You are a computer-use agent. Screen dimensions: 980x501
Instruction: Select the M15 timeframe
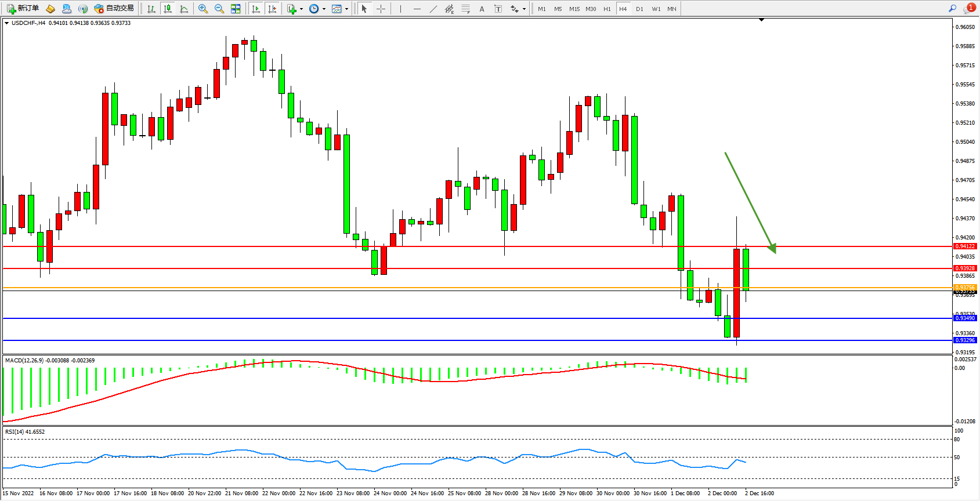[574, 9]
